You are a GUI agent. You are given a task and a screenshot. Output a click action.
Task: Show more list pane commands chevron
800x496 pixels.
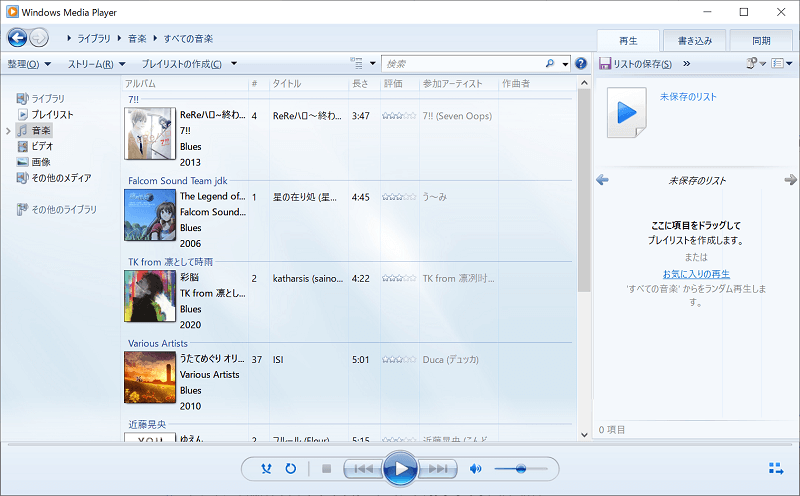pyautogui.click(x=687, y=64)
